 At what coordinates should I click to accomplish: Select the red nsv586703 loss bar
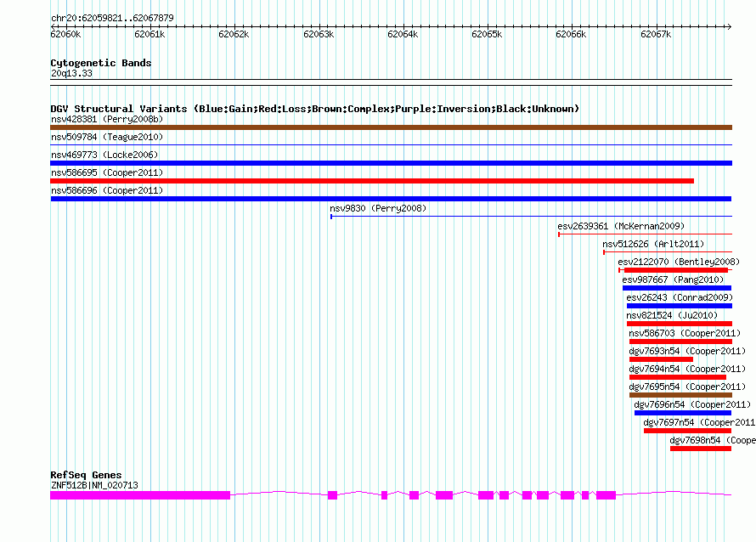click(680, 342)
